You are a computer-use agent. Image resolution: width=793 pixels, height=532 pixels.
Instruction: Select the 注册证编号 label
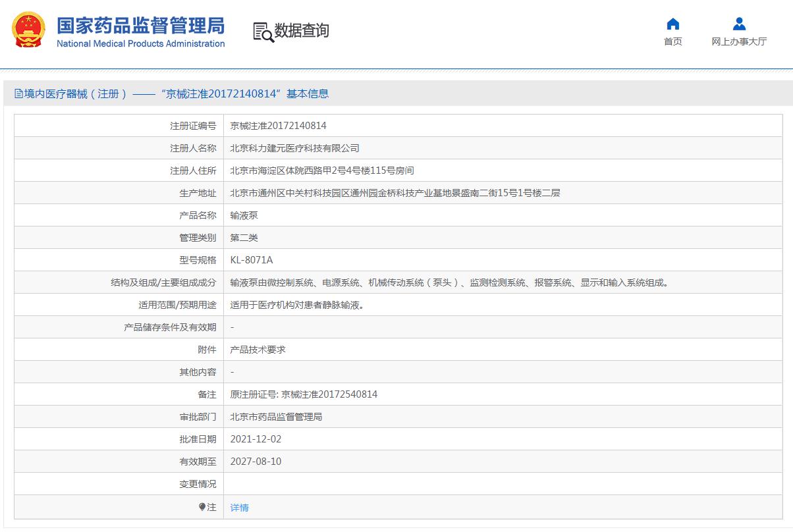(x=193, y=126)
